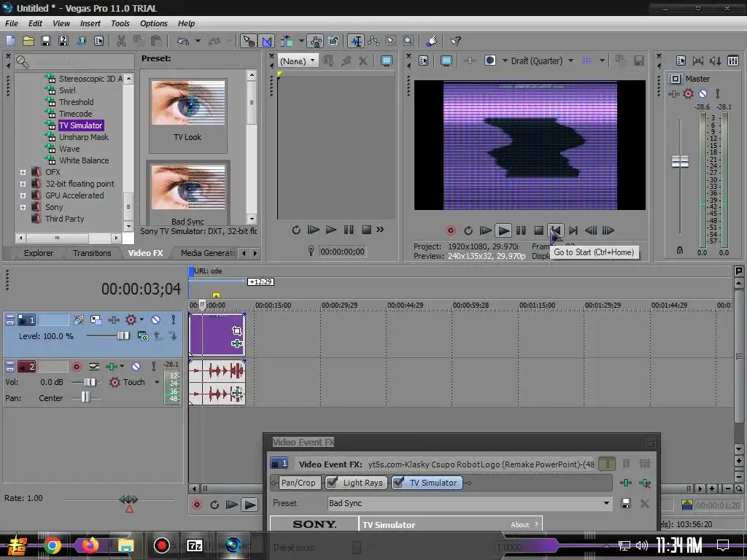Viewport: 747px width, 560px height.
Task: Open Event Pan/Crop icon on video clip
Action: pyautogui.click(x=237, y=330)
